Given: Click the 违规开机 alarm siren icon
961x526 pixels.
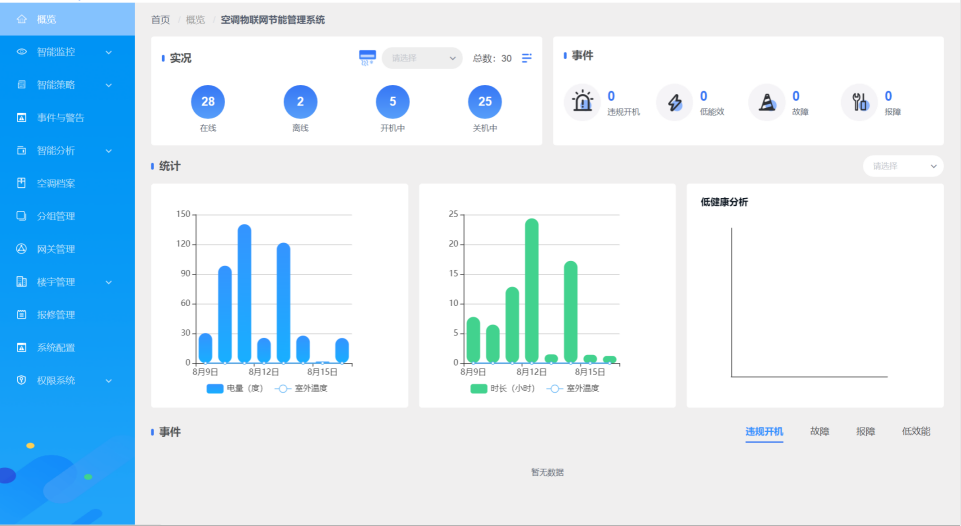Looking at the screenshot, I should point(582,102).
